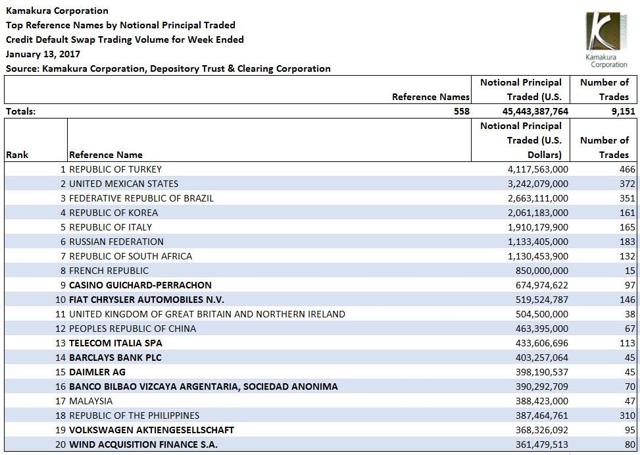The height and width of the screenshot is (455, 640).
Task: Click the 'Kamakura Corporation' title text
Action: point(57,11)
